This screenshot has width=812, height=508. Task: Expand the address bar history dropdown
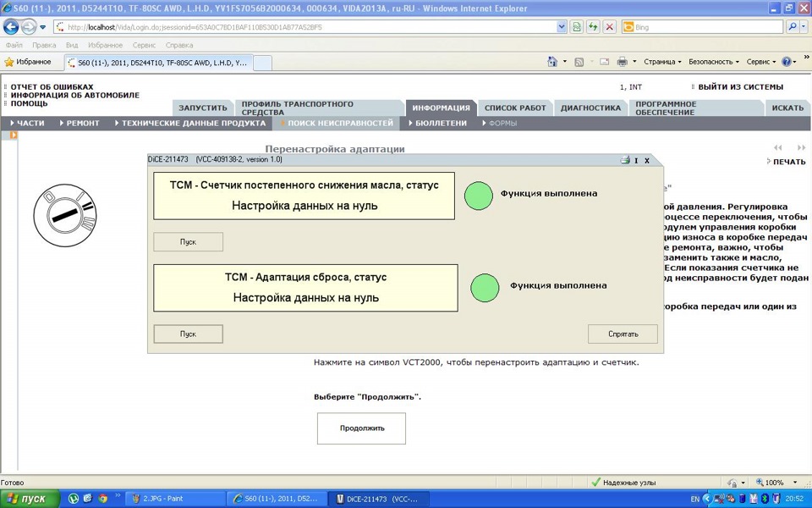562,27
